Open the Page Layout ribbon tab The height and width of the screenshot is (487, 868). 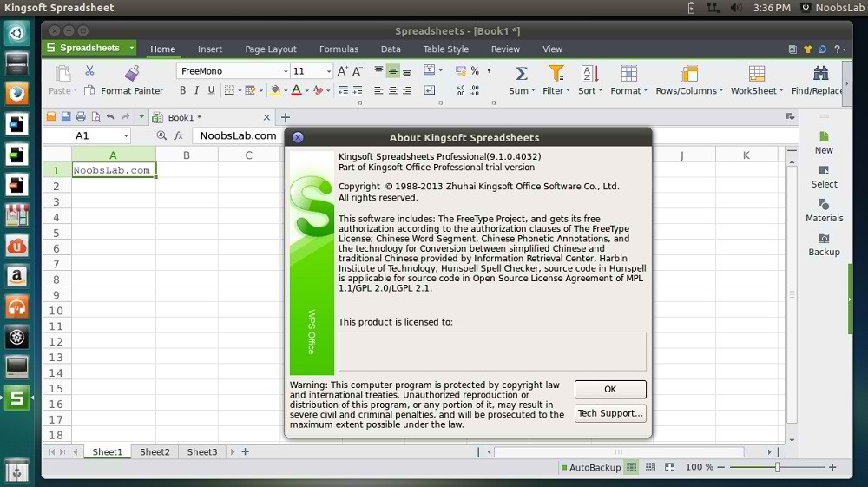[x=271, y=49]
